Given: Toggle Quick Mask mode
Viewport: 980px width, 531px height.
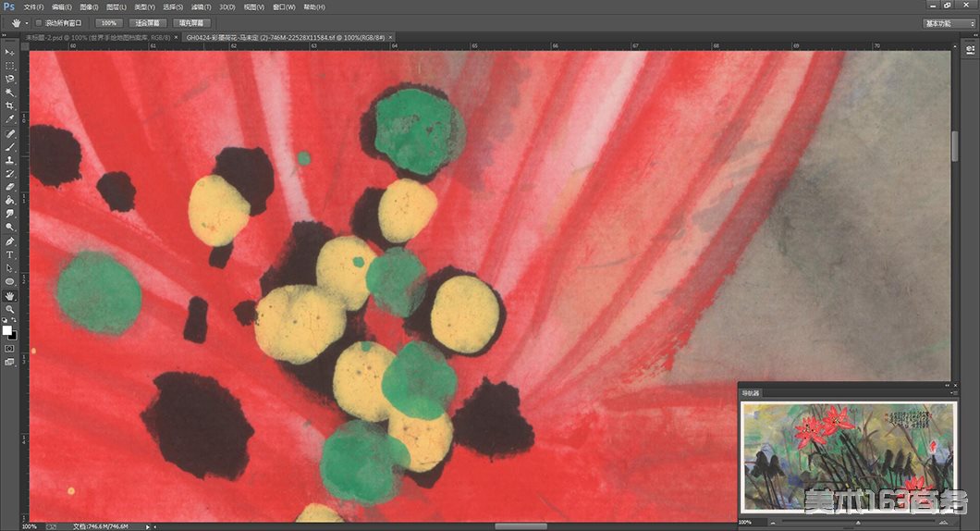Looking at the screenshot, I should tap(9, 349).
